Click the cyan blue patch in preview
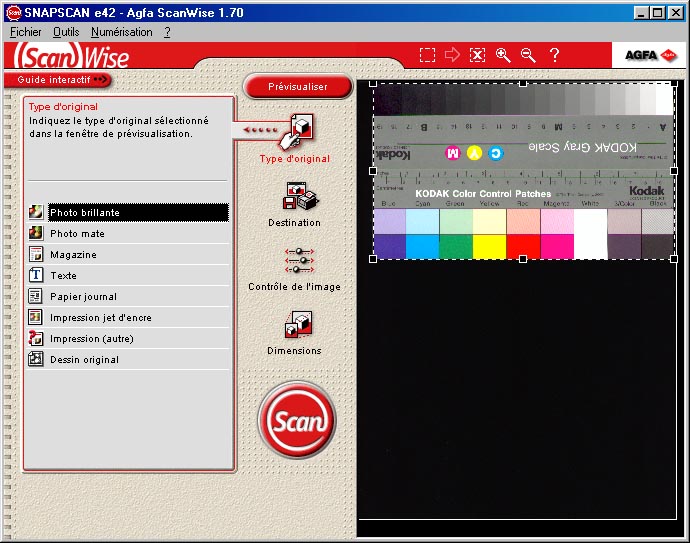This screenshot has width=690, height=543. click(422, 246)
